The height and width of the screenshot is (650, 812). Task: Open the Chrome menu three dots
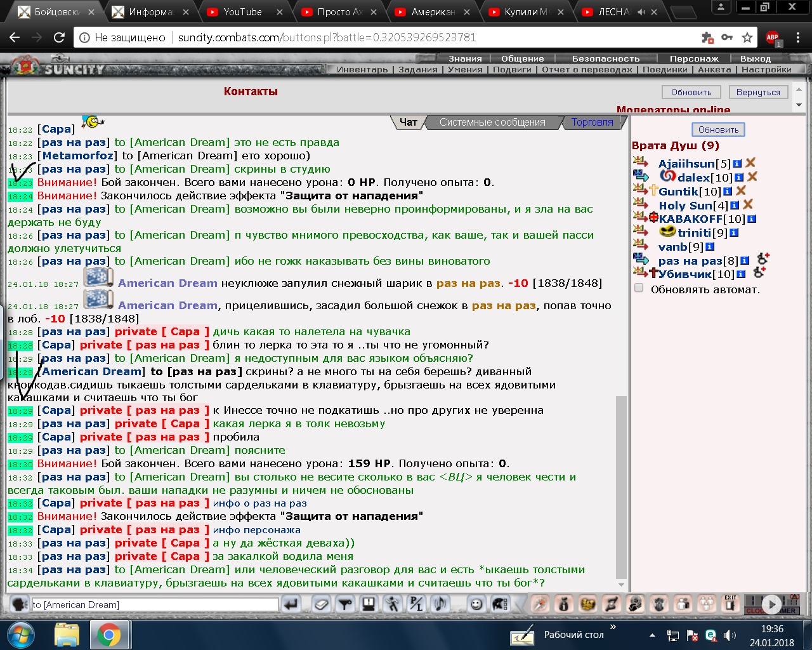tap(798, 37)
